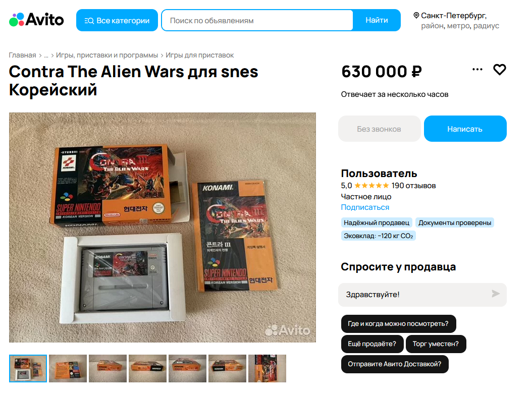Viewport: 532px width, 397px height.
Task: Open Игры для приставок breadcrumb
Action: pos(199,55)
